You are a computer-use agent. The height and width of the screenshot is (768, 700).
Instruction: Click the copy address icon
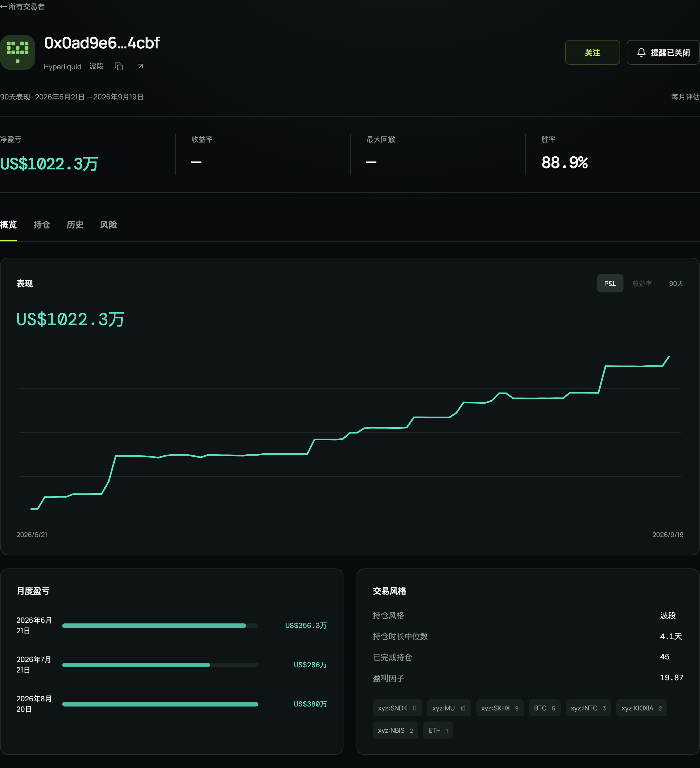pos(119,66)
